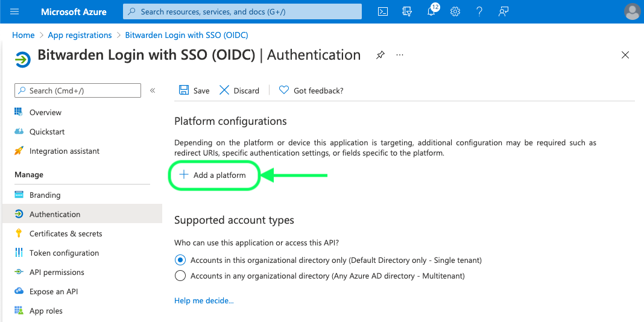Open the Azure portal hamburger menu

pyautogui.click(x=14, y=11)
